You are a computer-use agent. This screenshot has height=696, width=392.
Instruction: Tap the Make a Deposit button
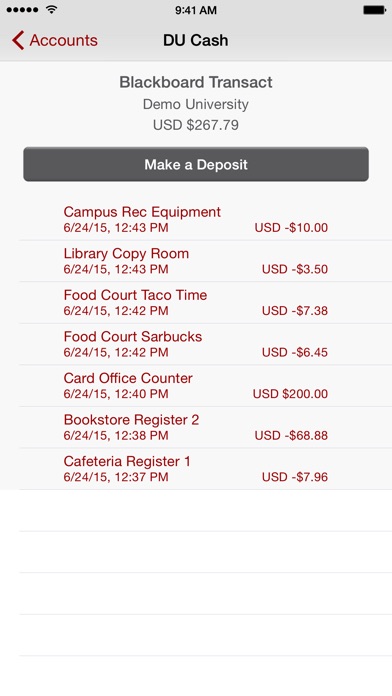196,164
